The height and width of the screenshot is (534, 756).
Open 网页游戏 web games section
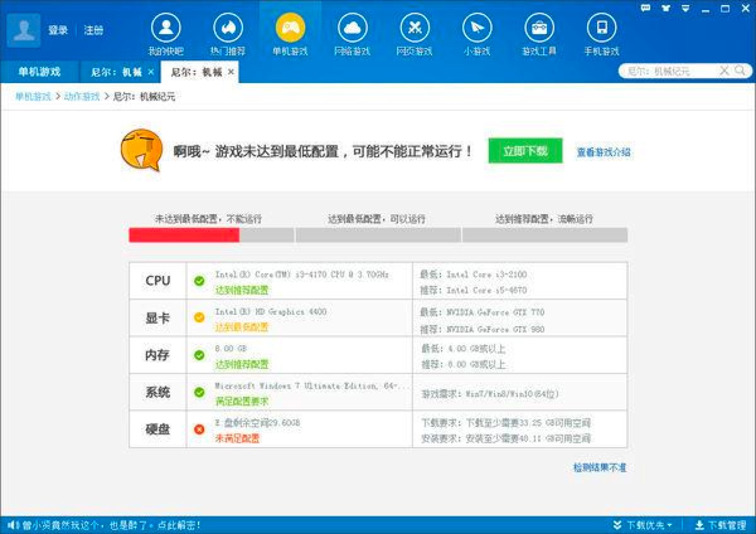[x=415, y=35]
